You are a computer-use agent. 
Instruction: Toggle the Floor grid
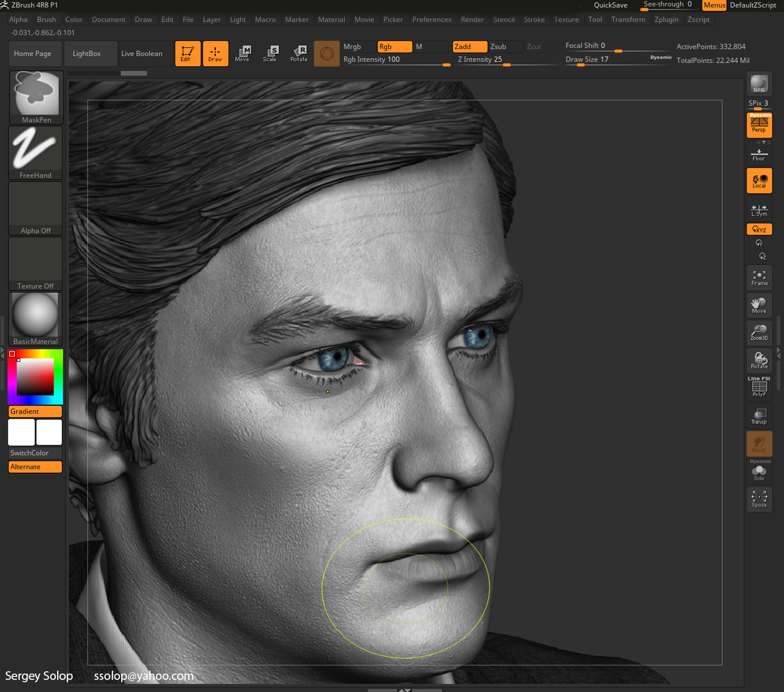[759, 154]
